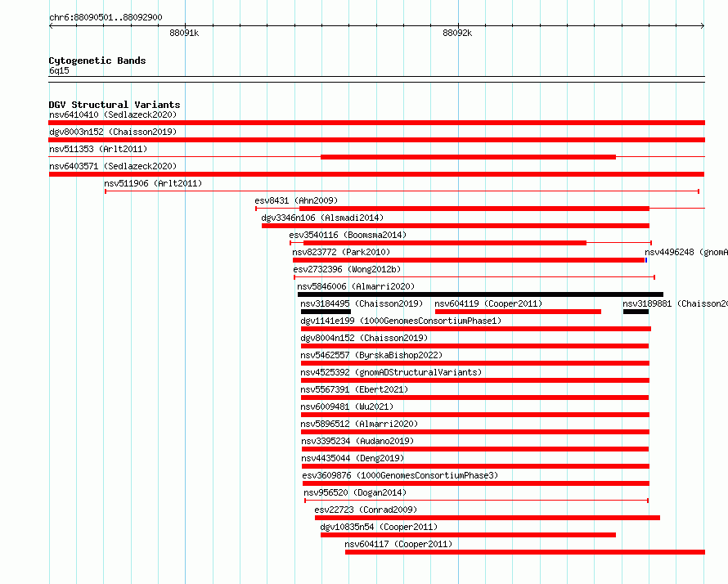The image size is (728, 584).
Task: Select nsv4435044 (Deng2019) label
Action: pos(353,458)
